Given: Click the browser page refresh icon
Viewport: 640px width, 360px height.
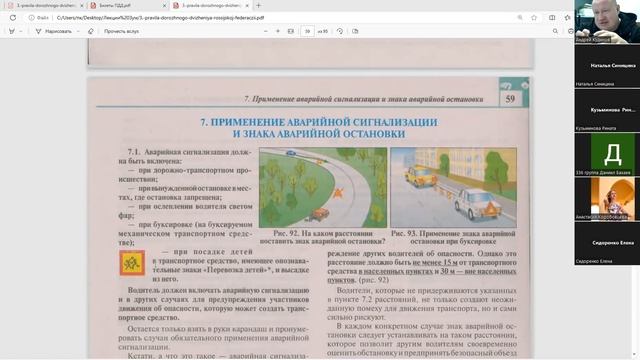Looking at the screenshot, I should 13,18.
